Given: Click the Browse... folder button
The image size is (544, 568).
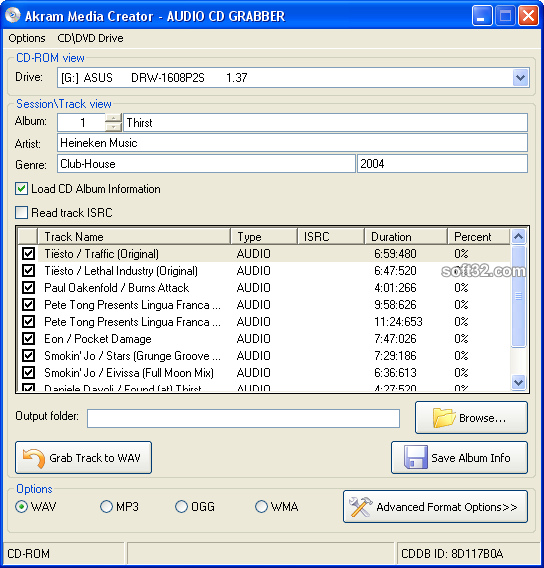Looking at the screenshot, I should 471,418.
